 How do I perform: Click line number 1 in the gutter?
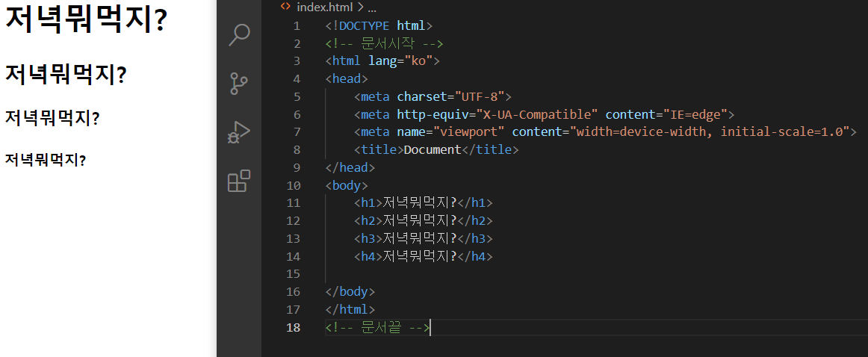297,25
